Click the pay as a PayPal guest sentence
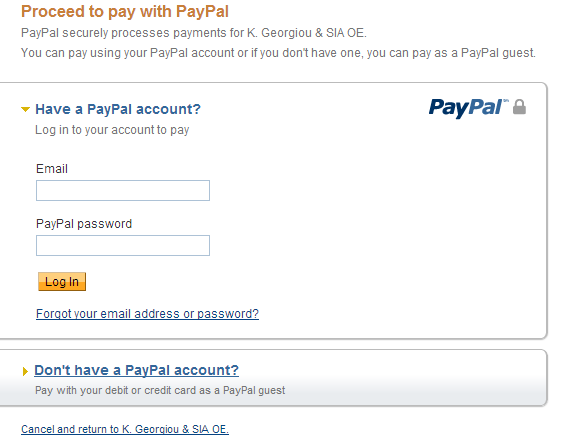The height and width of the screenshot is (440, 567). [278, 53]
